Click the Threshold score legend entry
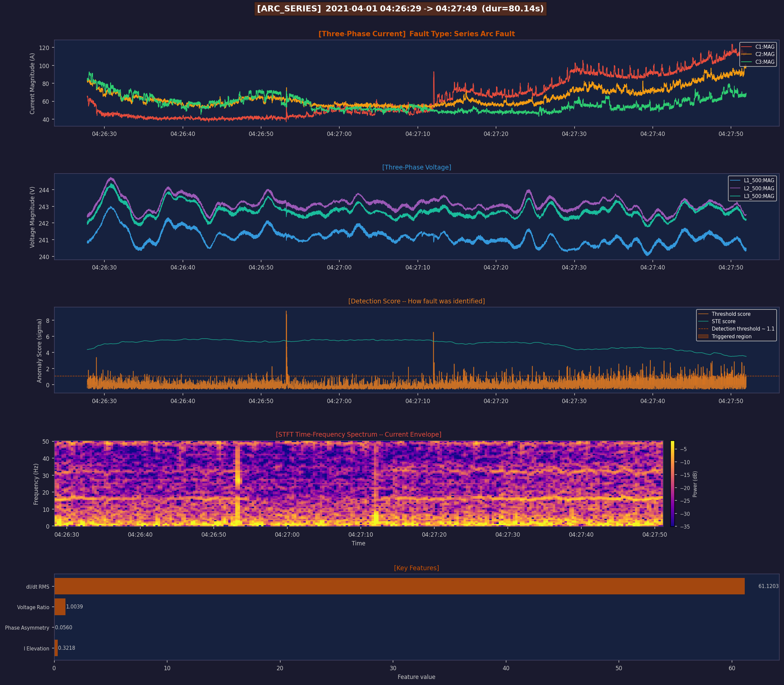Viewport: 784px width, 685px height. tap(731, 314)
